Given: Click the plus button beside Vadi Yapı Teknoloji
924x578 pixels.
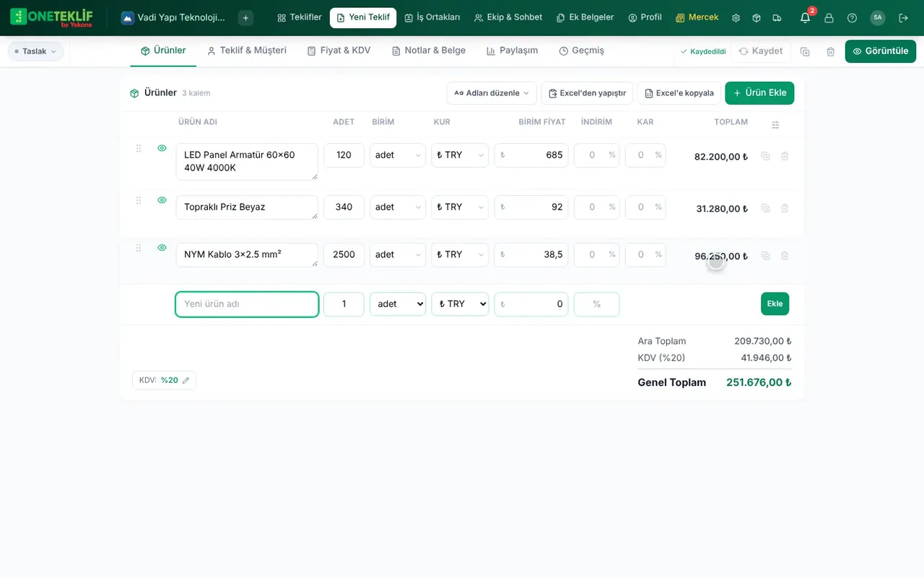Looking at the screenshot, I should (x=245, y=18).
